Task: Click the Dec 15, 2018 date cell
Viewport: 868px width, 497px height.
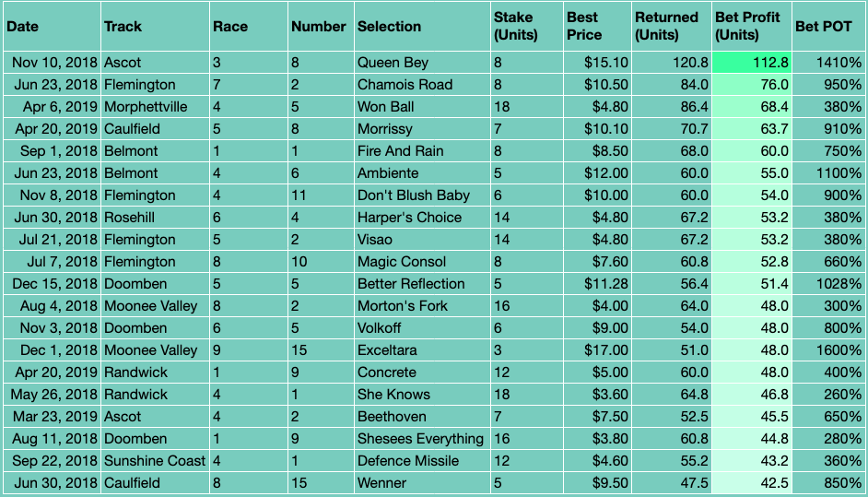Action: tap(52, 284)
